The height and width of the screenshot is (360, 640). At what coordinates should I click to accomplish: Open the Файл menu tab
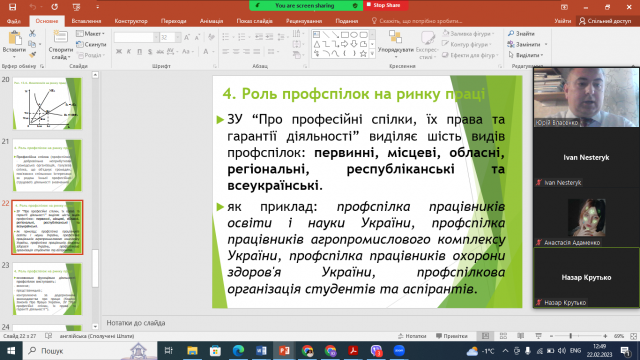click(13, 21)
